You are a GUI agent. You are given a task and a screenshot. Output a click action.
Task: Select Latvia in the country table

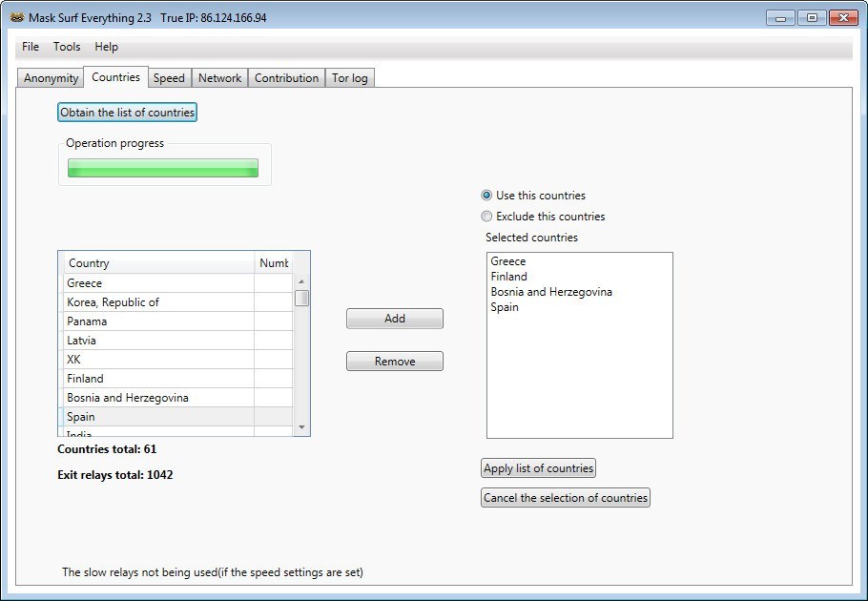(177, 341)
